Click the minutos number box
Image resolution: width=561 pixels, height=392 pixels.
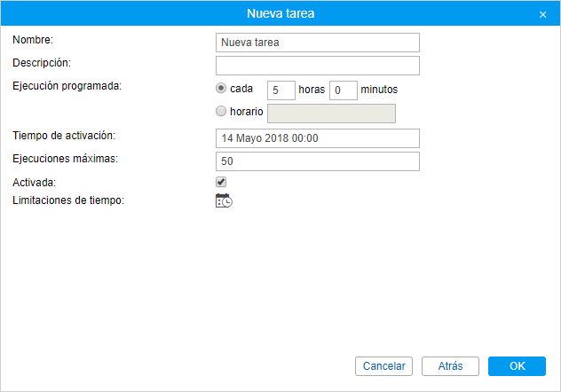[343, 90]
